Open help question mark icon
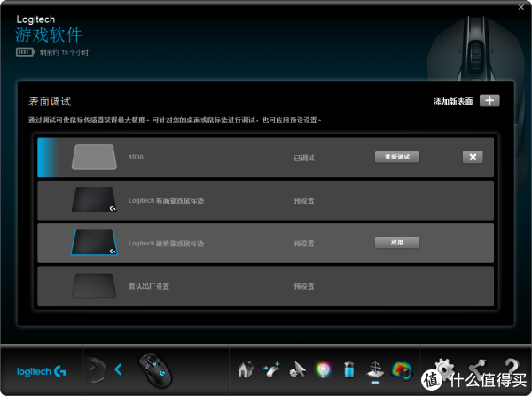Image resolution: width=532 pixels, height=396 pixels. (x=511, y=368)
